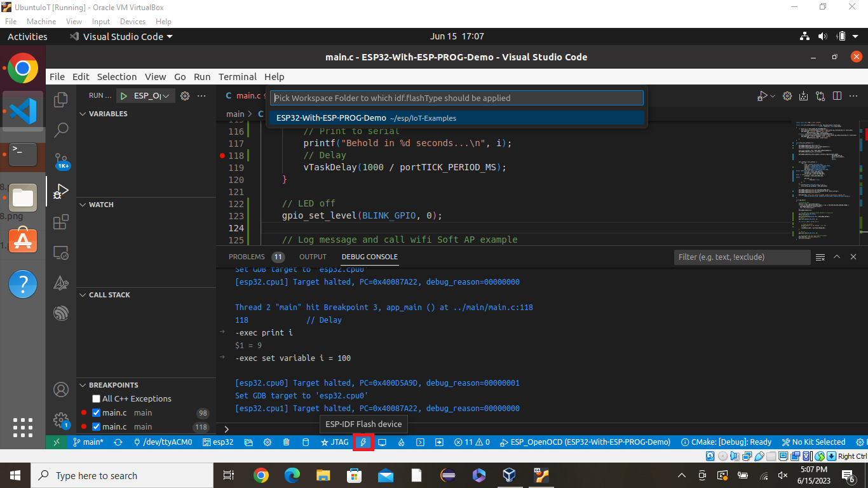The image size is (868, 488).
Task: Open the File menu in VS Code
Action: pyautogui.click(x=57, y=77)
